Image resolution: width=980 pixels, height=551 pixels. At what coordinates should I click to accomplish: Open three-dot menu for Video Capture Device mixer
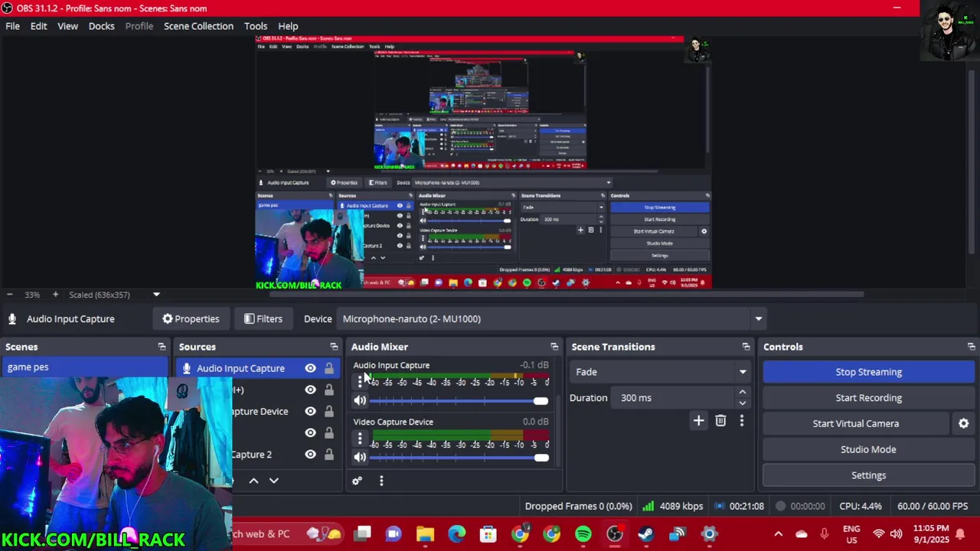click(x=360, y=438)
